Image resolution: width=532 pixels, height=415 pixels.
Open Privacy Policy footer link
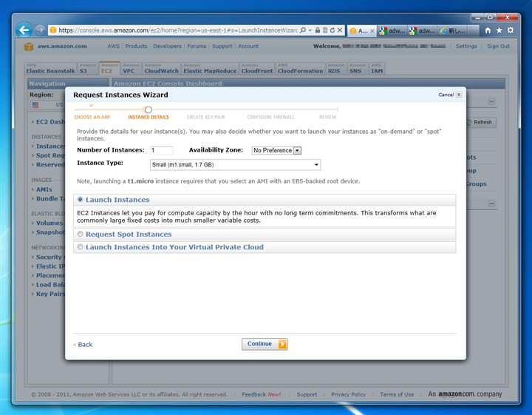(349, 394)
